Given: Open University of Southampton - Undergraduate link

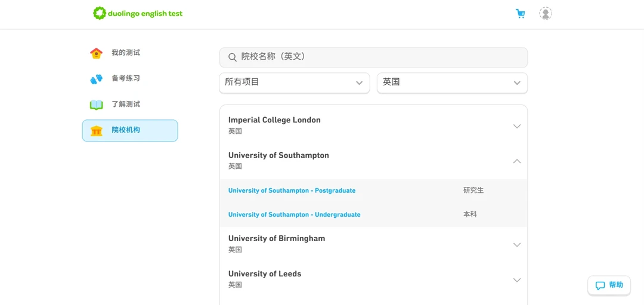Looking at the screenshot, I should (x=294, y=215).
